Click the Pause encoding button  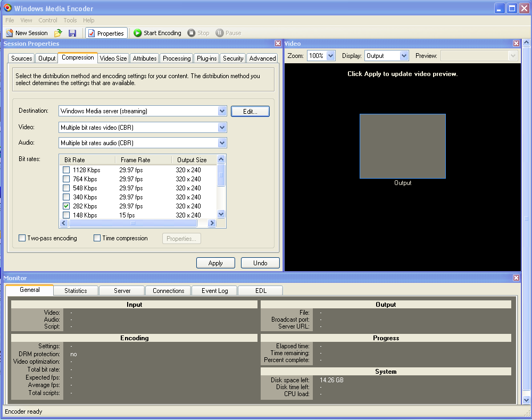pyautogui.click(x=228, y=33)
